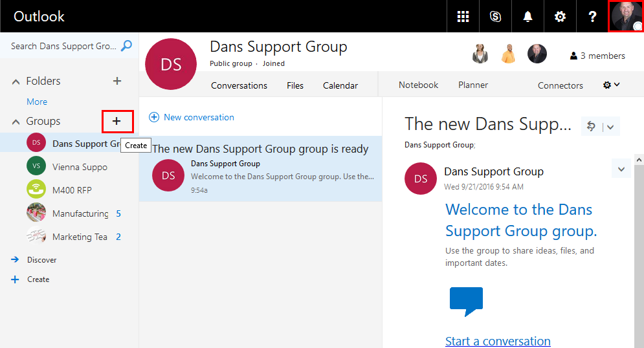Open Skype from the top bar
This screenshot has height=348, width=644.
(x=496, y=17)
